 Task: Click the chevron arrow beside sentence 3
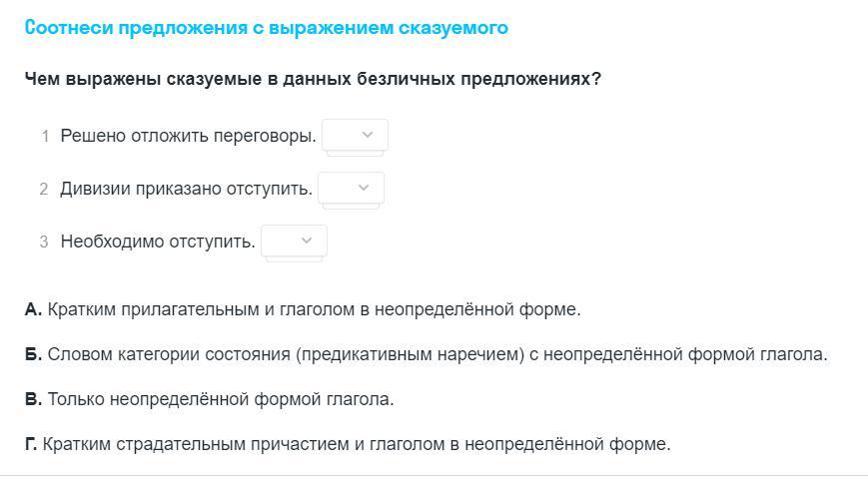306,241
